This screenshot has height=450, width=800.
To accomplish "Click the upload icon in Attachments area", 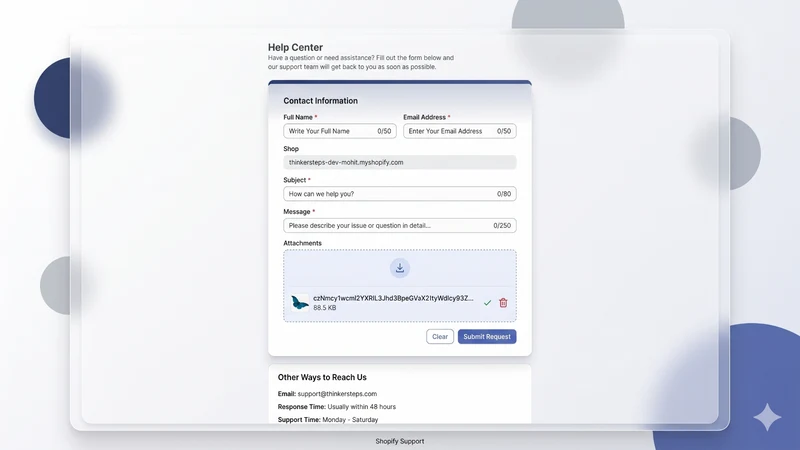I will [399, 268].
